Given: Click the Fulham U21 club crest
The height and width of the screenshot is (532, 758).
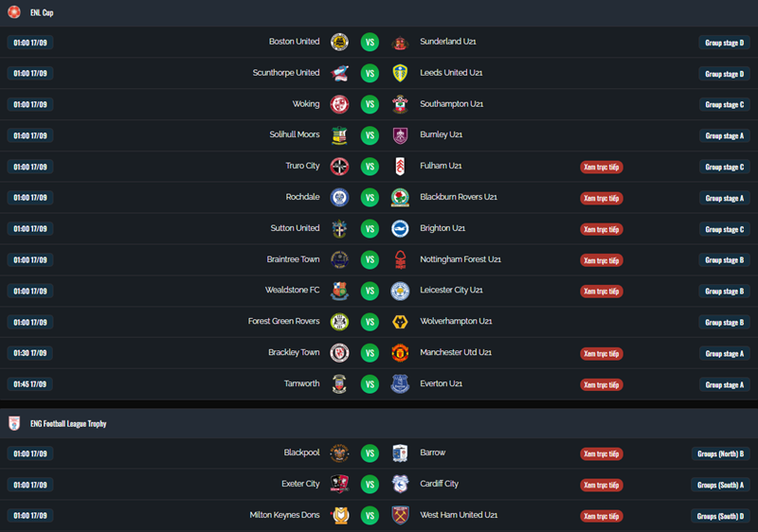Looking at the screenshot, I should pyautogui.click(x=400, y=167).
